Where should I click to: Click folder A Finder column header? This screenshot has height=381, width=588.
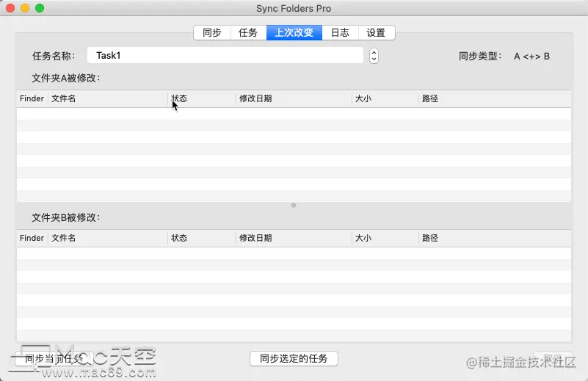[x=32, y=98]
